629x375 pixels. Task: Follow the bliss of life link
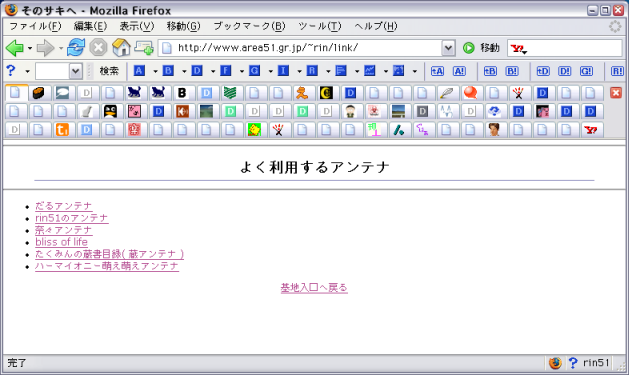point(61,242)
